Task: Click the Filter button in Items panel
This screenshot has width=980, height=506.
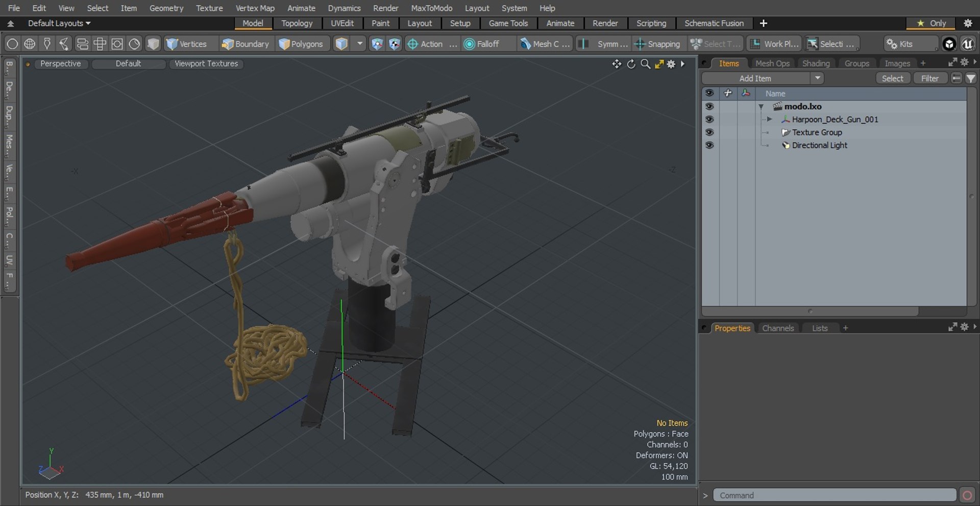Action: pyautogui.click(x=929, y=78)
